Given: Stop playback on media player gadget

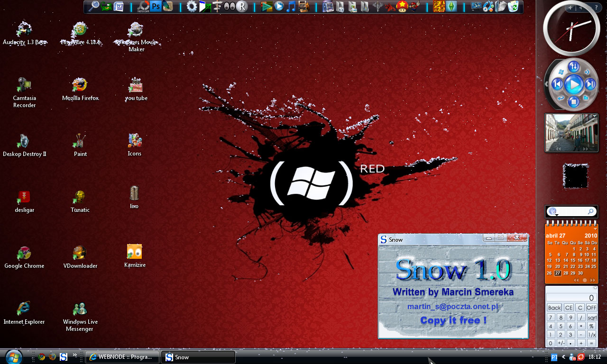Looking at the screenshot, I should click(574, 101).
